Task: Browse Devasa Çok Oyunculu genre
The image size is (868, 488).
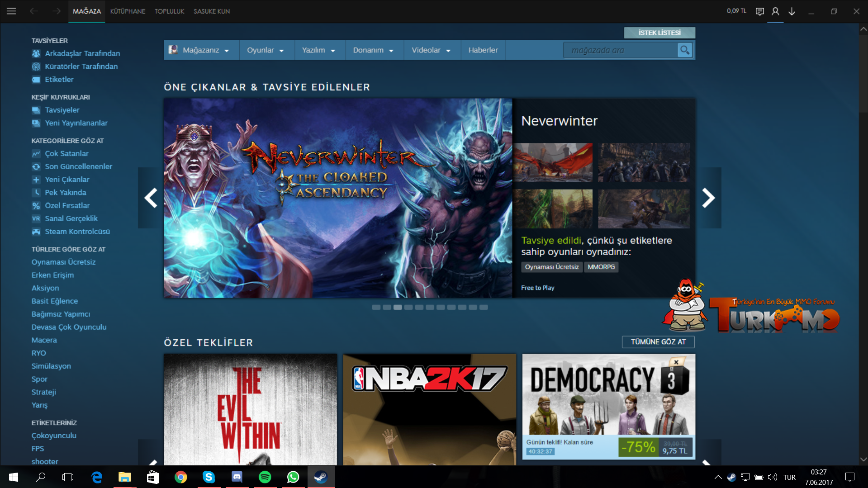Action: 69,327
